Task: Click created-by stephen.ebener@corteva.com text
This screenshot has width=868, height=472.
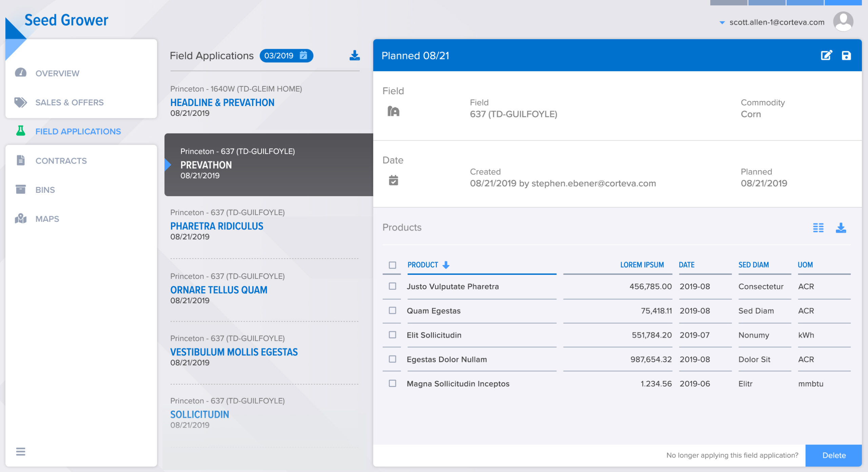Action: [x=594, y=183]
